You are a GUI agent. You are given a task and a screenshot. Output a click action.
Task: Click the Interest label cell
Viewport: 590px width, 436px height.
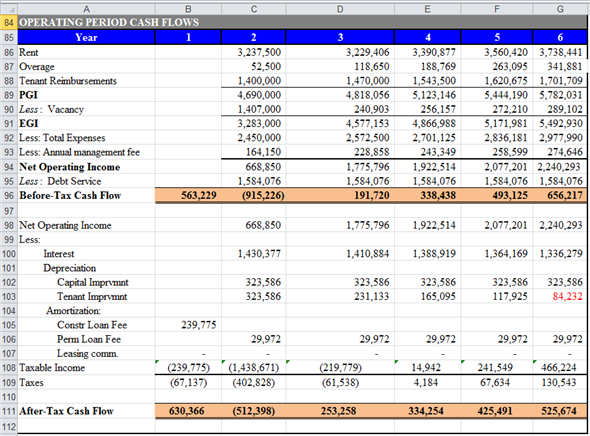[86, 254]
